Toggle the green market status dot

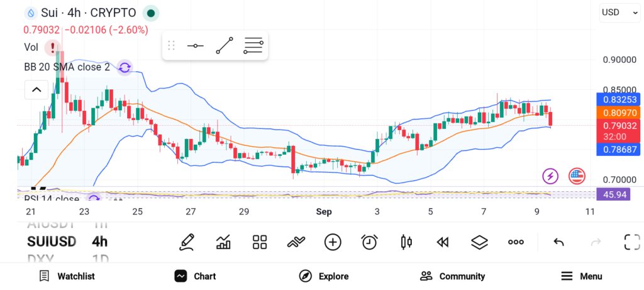pyautogui.click(x=151, y=13)
